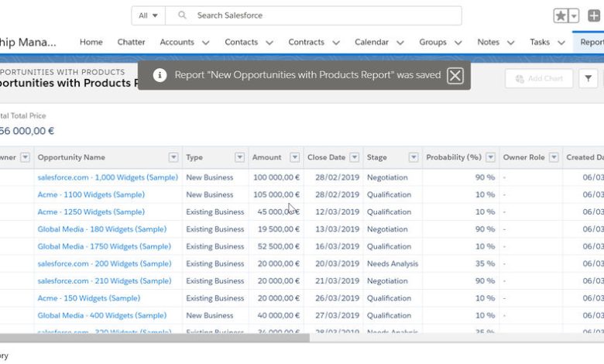Open salesforce.com - 210 Widgets (Sample)
The height and width of the screenshot is (364, 604).
(105, 281)
